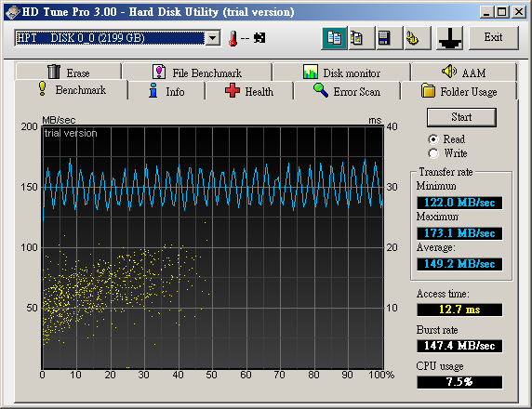This screenshot has height=409, width=532.
Task: Select the Write radio button
Action: click(x=433, y=153)
